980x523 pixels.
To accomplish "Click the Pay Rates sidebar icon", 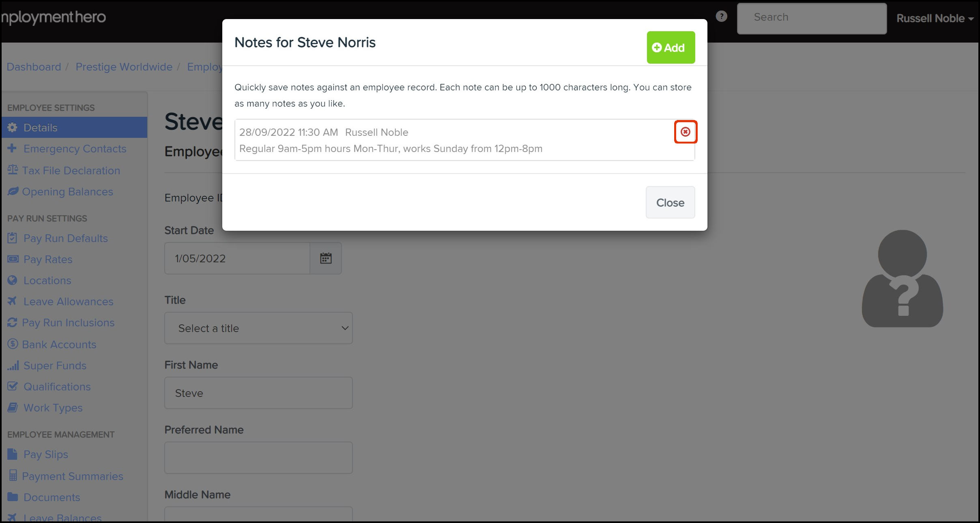I will (x=13, y=259).
